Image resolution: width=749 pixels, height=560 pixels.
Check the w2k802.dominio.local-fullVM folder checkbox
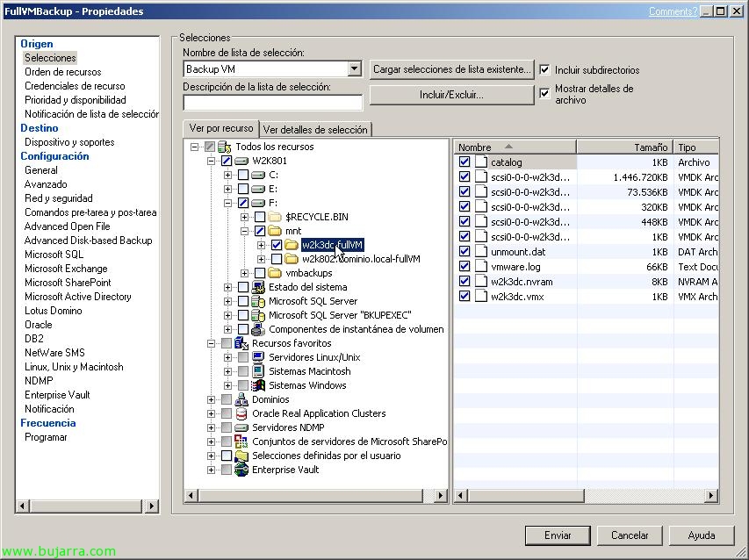pyautogui.click(x=277, y=259)
